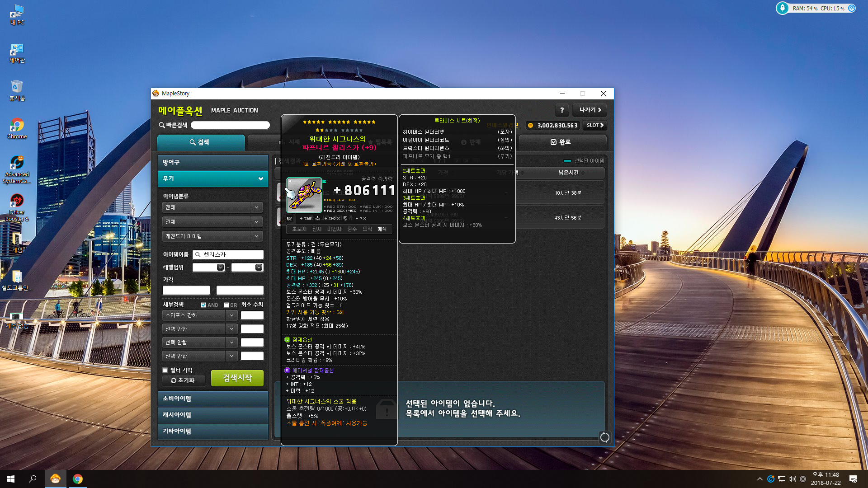This screenshot has height=488, width=868.
Task: Open the 캐시아이템 cash item category
Action: coord(212,415)
